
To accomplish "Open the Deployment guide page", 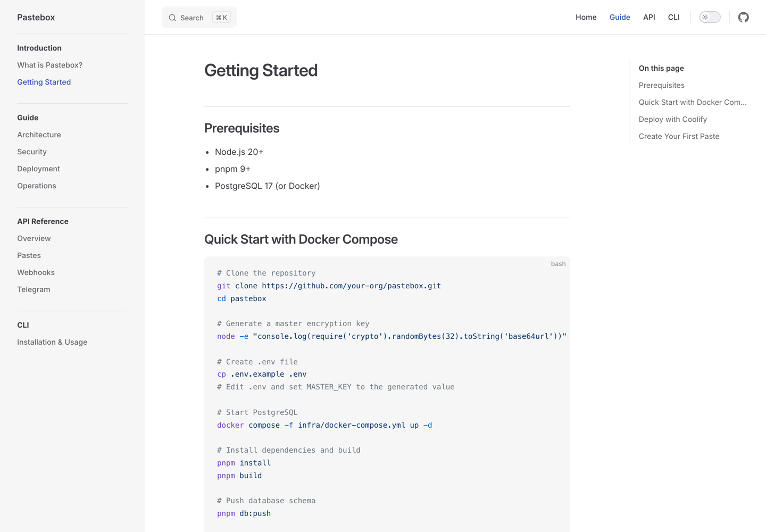I will click(x=38, y=169).
